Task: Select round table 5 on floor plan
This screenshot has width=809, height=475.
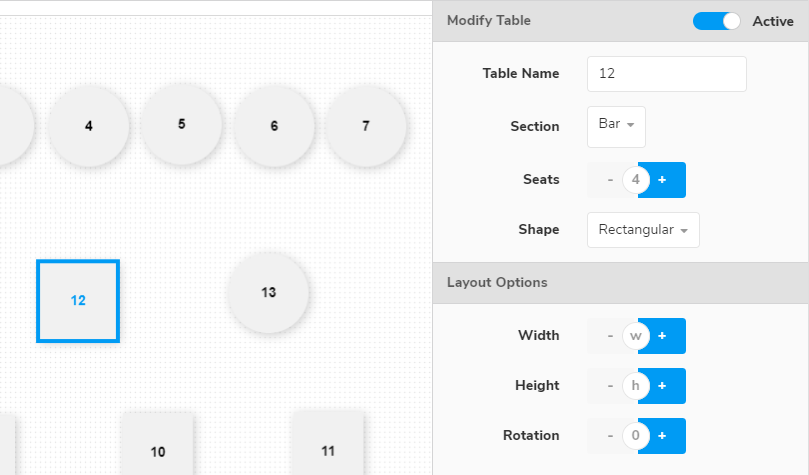Action: pos(181,125)
